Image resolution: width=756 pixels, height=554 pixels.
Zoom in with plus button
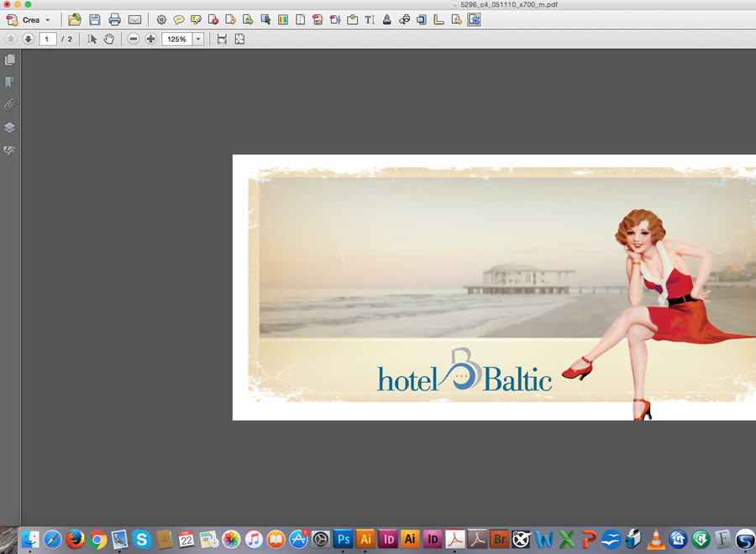coord(150,39)
